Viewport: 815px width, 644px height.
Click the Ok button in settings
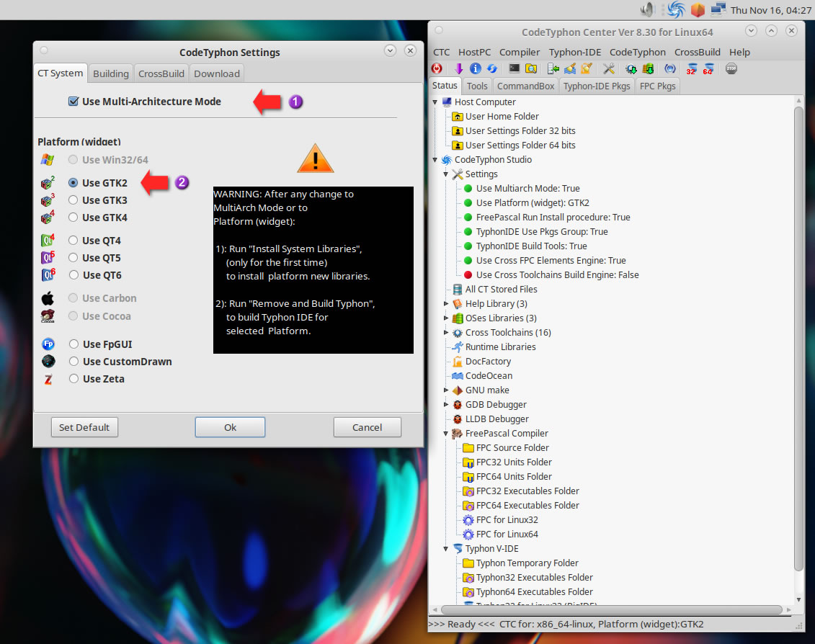(230, 427)
